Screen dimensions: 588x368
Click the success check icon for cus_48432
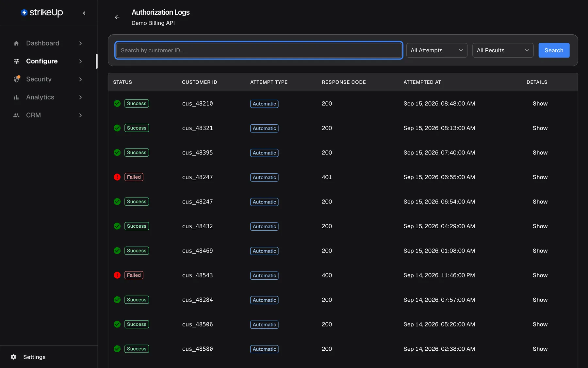[x=117, y=226]
